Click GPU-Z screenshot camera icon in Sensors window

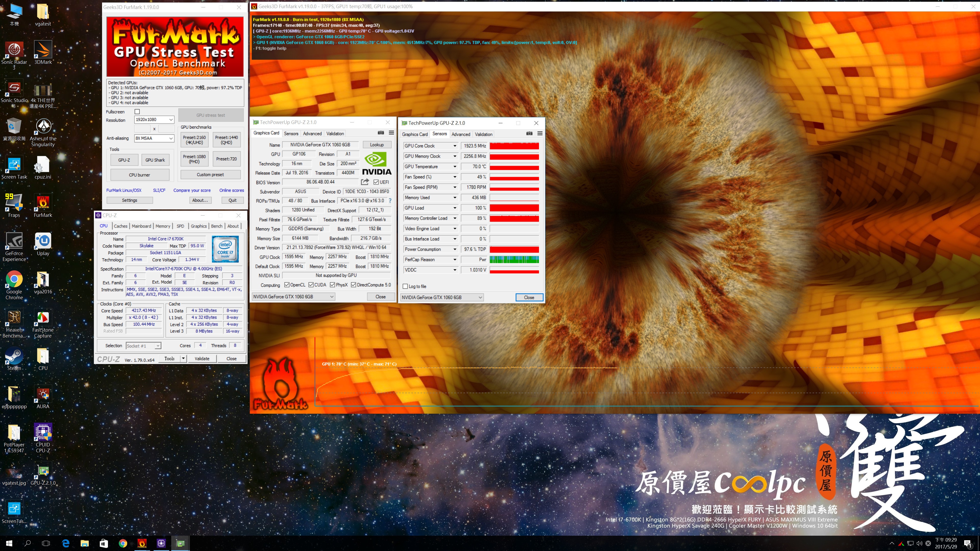point(529,133)
